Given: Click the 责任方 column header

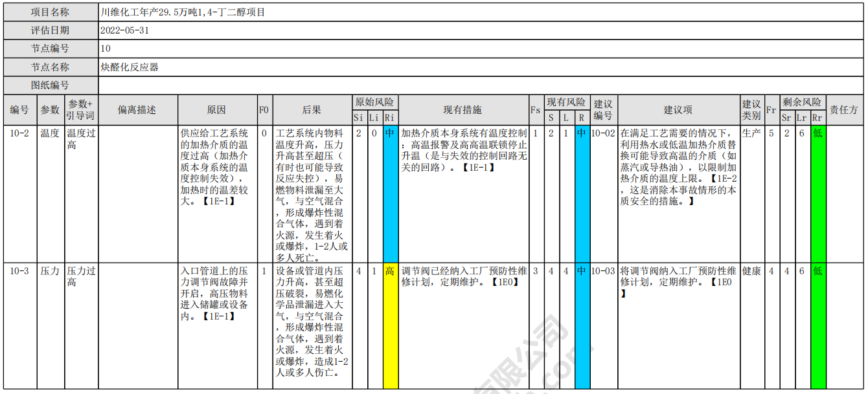Looking at the screenshot, I should pyautogui.click(x=844, y=110).
